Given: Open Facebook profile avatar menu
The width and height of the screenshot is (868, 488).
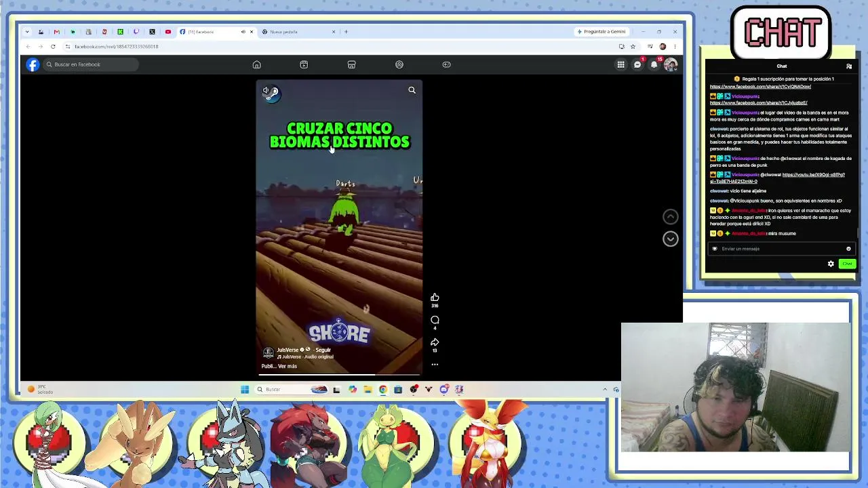Looking at the screenshot, I should tap(670, 64).
